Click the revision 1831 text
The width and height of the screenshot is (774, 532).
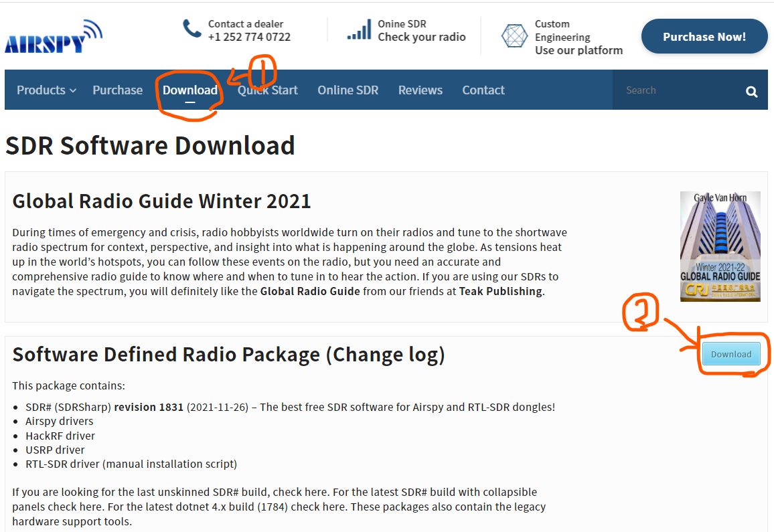tap(149, 407)
